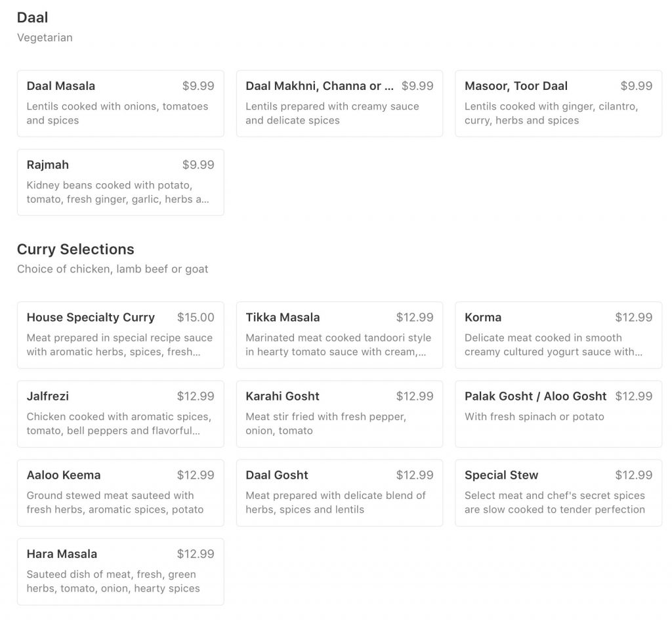Image resolution: width=672 pixels, height=625 pixels.
Task: Click the Special Stew description text
Action: (555, 502)
